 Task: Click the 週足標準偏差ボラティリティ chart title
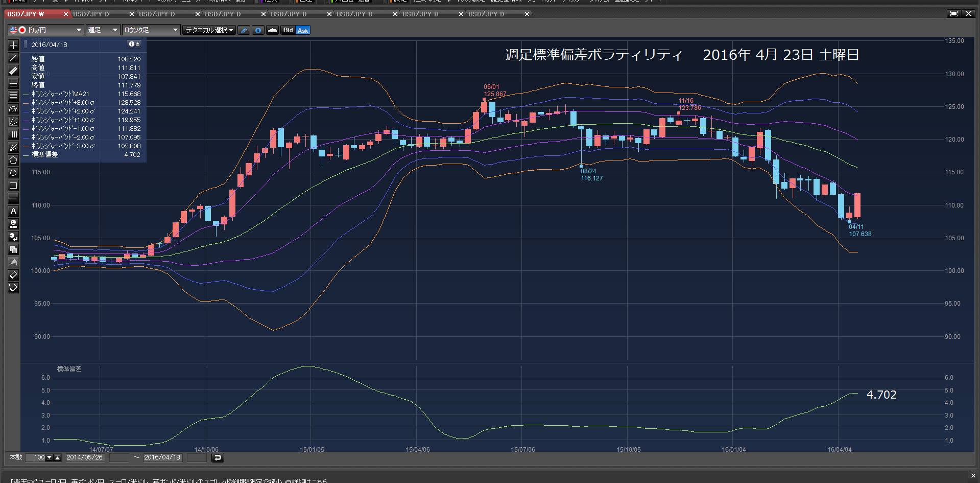[x=594, y=55]
